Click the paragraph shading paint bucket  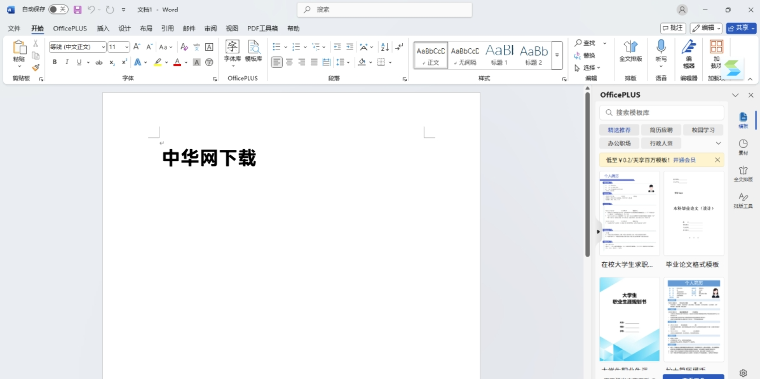pyautogui.click(x=362, y=62)
